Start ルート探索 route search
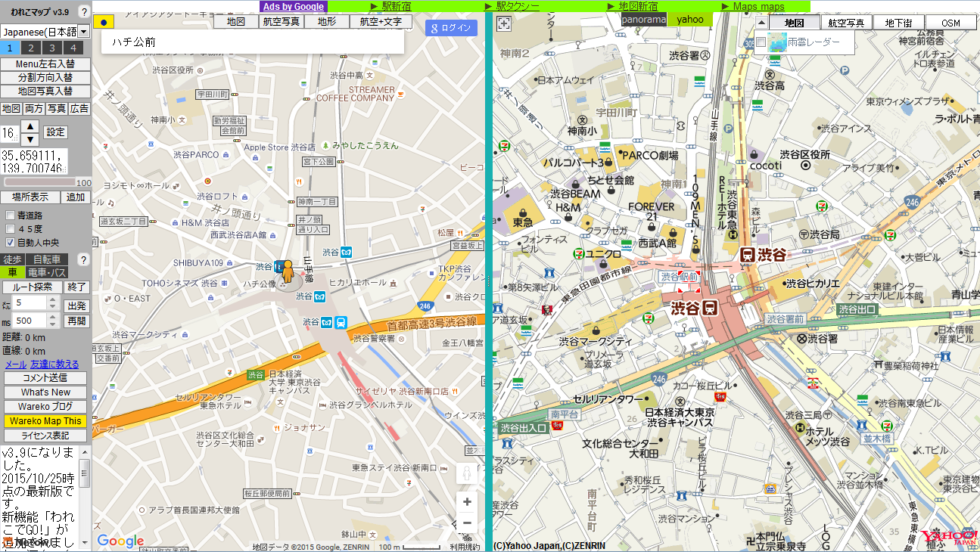The width and height of the screenshot is (980, 552). click(33, 287)
